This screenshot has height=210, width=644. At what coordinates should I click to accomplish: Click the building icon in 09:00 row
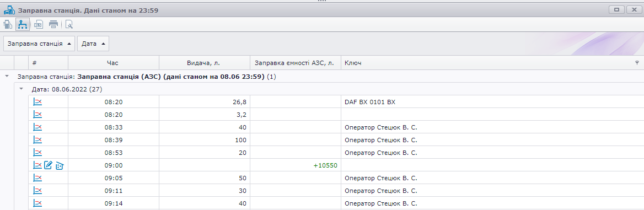pyautogui.click(x=60, y=165)
